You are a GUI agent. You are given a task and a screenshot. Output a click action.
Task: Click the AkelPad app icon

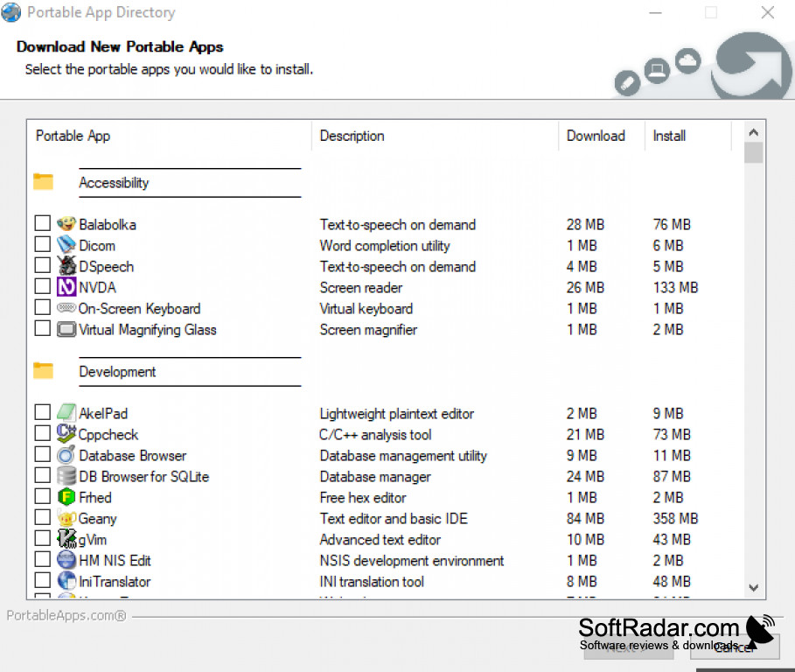click(66, 413)
